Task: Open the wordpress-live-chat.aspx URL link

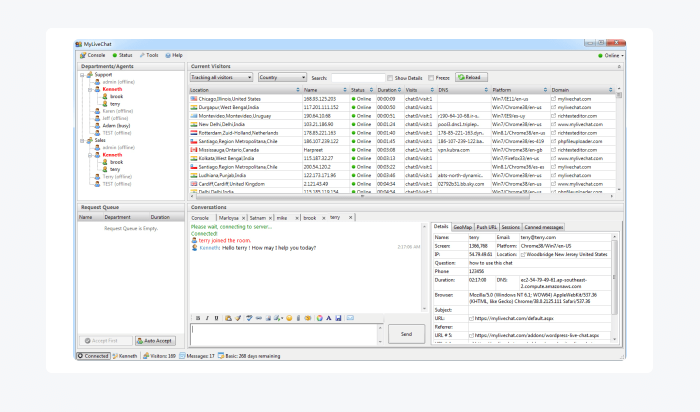Action: [537, 335]
